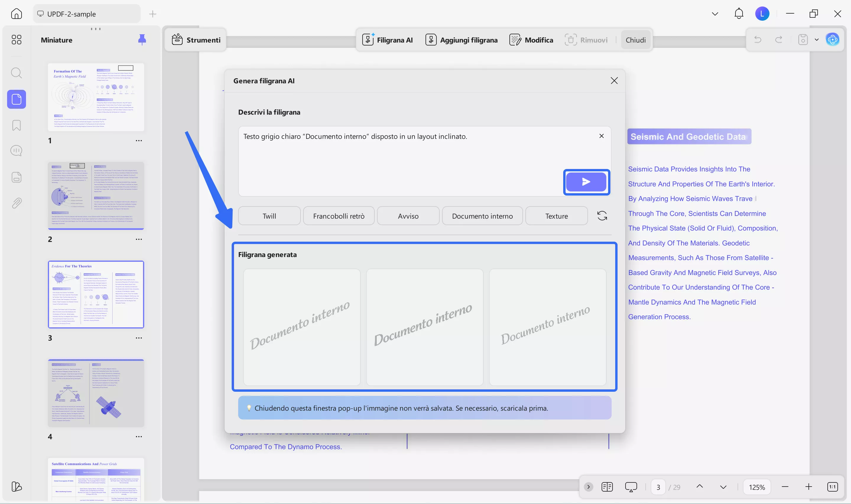Select the Modifica toolbar option
The image size is (851, 504).
coord(532,40)
